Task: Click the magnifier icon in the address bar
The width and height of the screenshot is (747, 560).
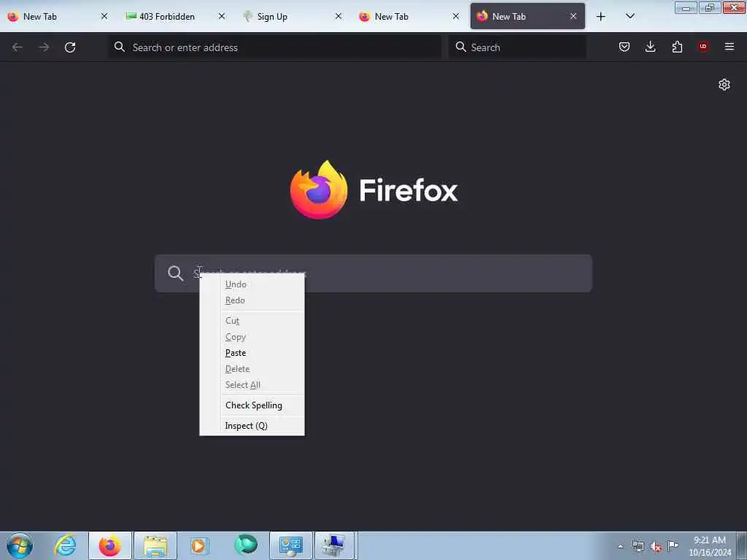Action: coord(120,47)
